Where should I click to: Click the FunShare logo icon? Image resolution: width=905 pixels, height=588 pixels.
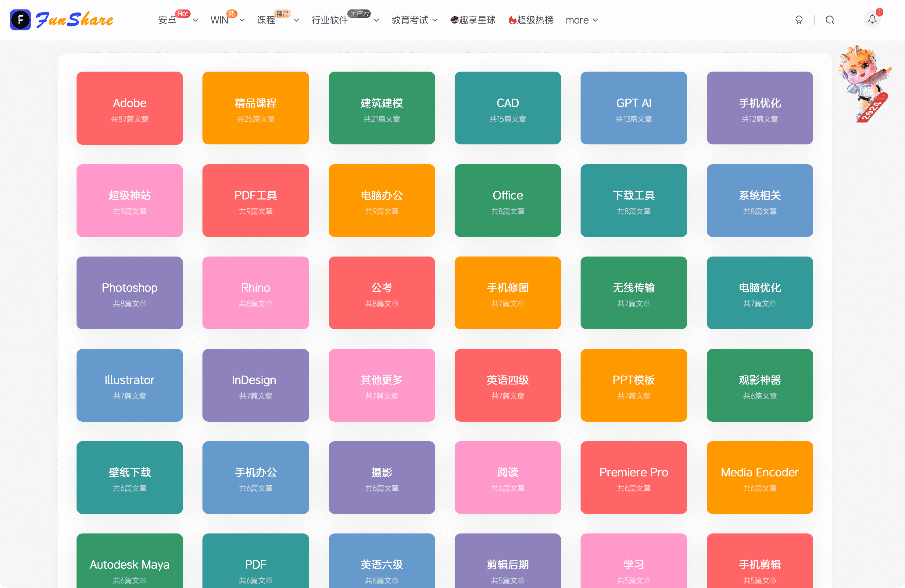coord(20,20)
